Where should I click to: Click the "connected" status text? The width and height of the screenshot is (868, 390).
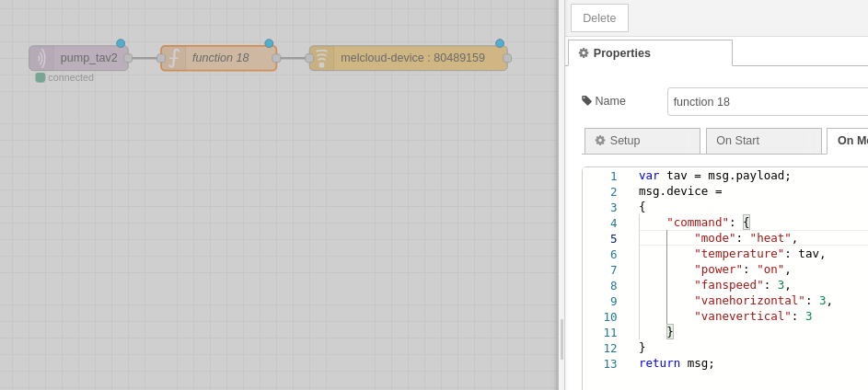(71, 77)
